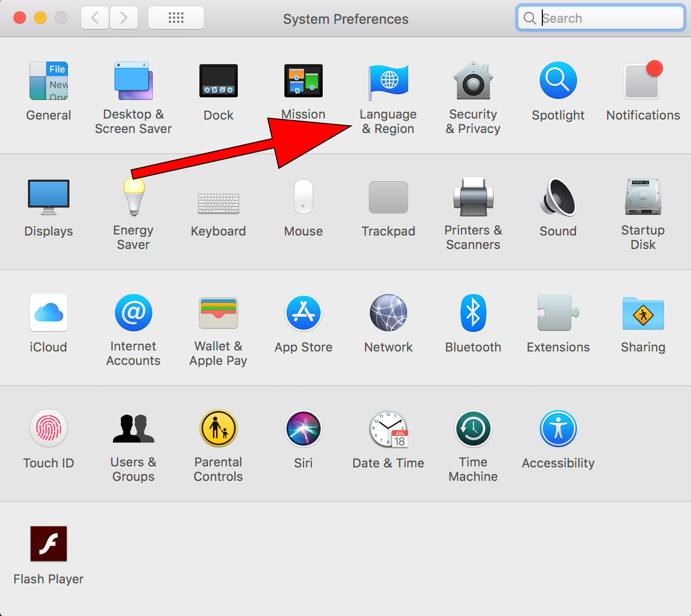
Task: Select the Bluetooth preferences icon
Action: (x=473, y=313)
